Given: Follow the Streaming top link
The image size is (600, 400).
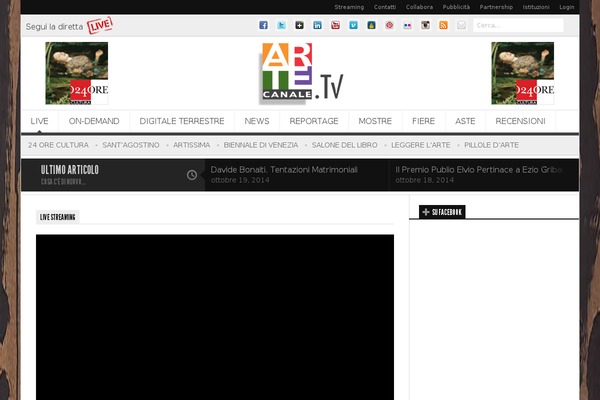Looking at the screenshot, I should pos(349,7).
